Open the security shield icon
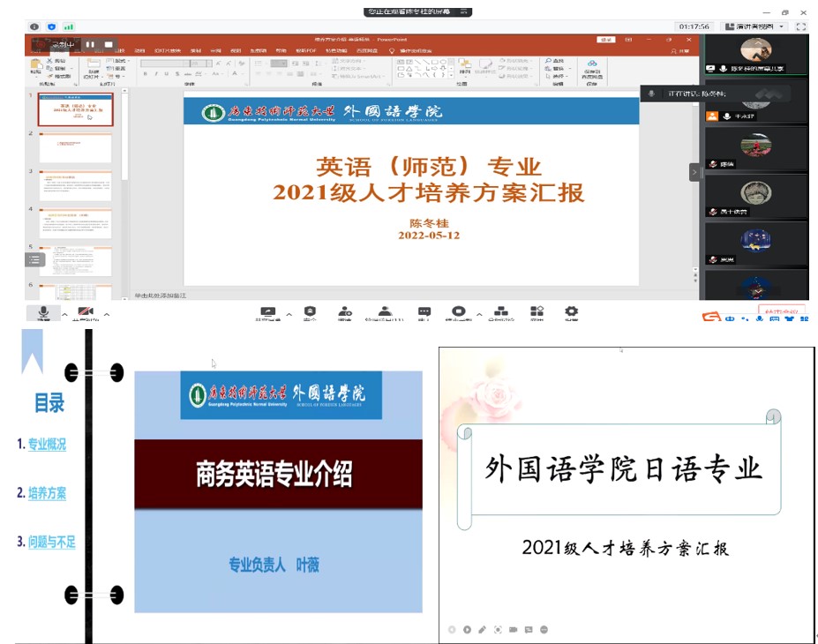 pyautogui.click(x=310, y=312)
